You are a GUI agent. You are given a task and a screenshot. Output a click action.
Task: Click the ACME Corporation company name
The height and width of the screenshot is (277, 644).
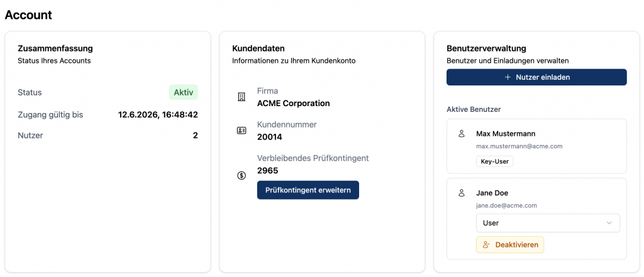point(293,103)
